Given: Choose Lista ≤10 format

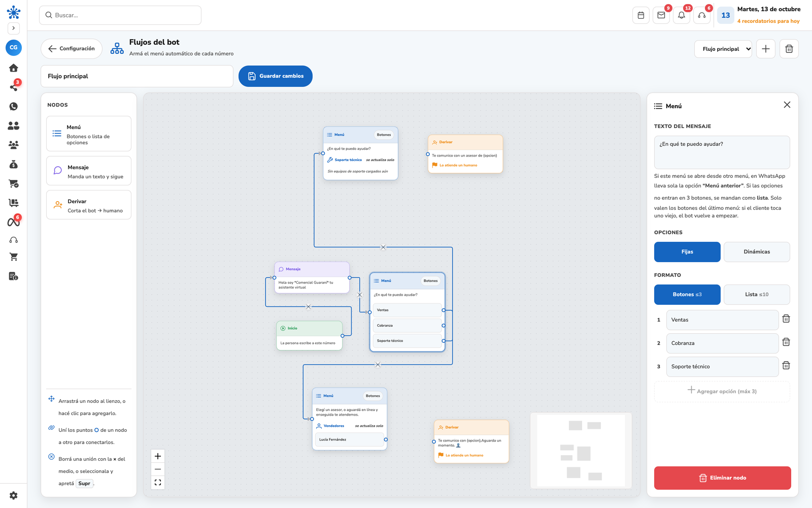Looking at the screenshot, I should (757, 295).
